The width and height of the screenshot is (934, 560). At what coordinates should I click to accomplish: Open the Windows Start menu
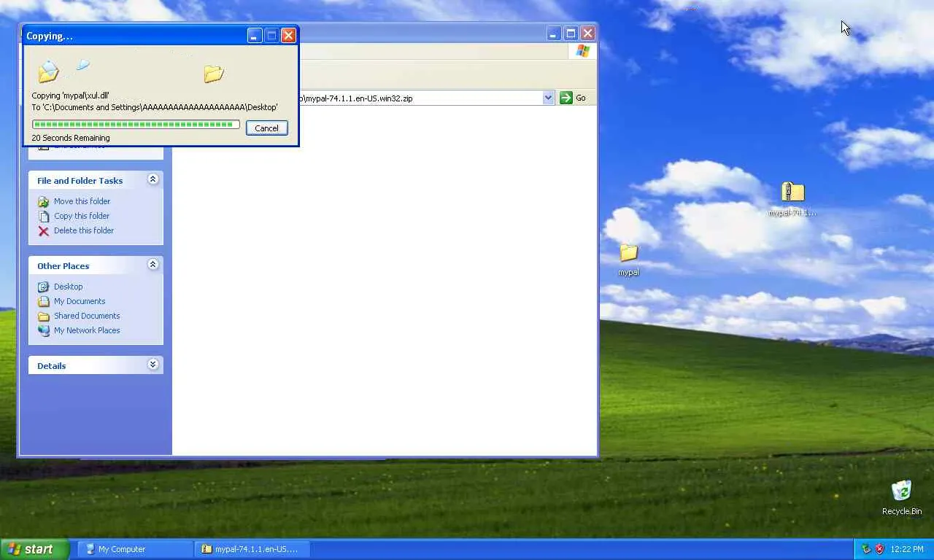[35, 549]
